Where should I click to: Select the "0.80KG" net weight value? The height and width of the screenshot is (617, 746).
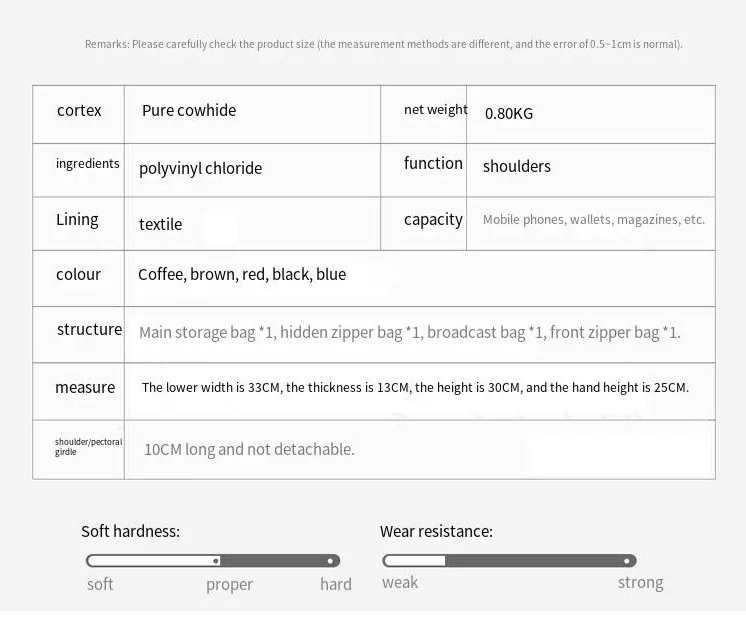click(x=509, y=113)
